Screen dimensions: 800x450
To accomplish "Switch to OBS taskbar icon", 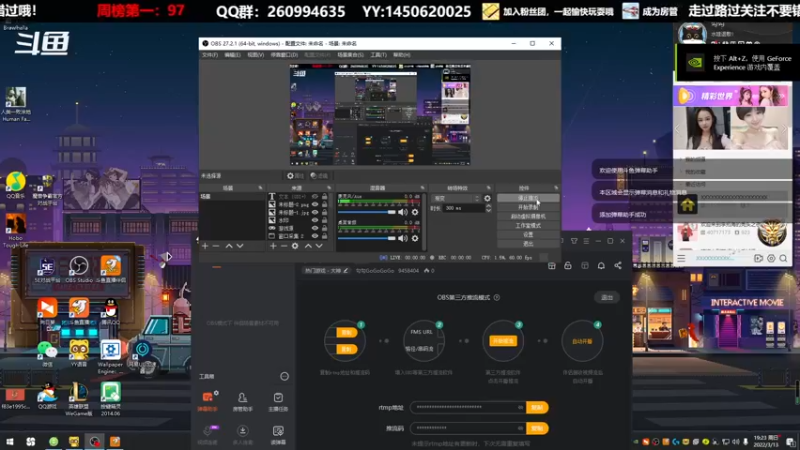I will (x=94, y=441).
